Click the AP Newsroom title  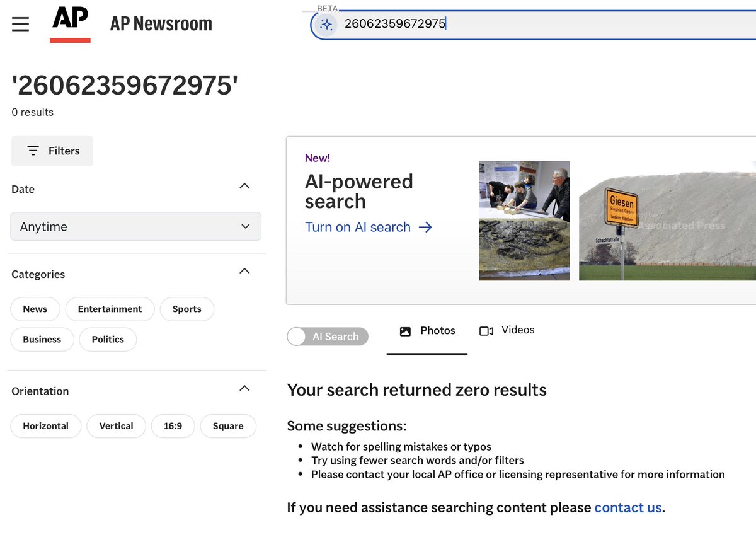[x=161, y=25]
